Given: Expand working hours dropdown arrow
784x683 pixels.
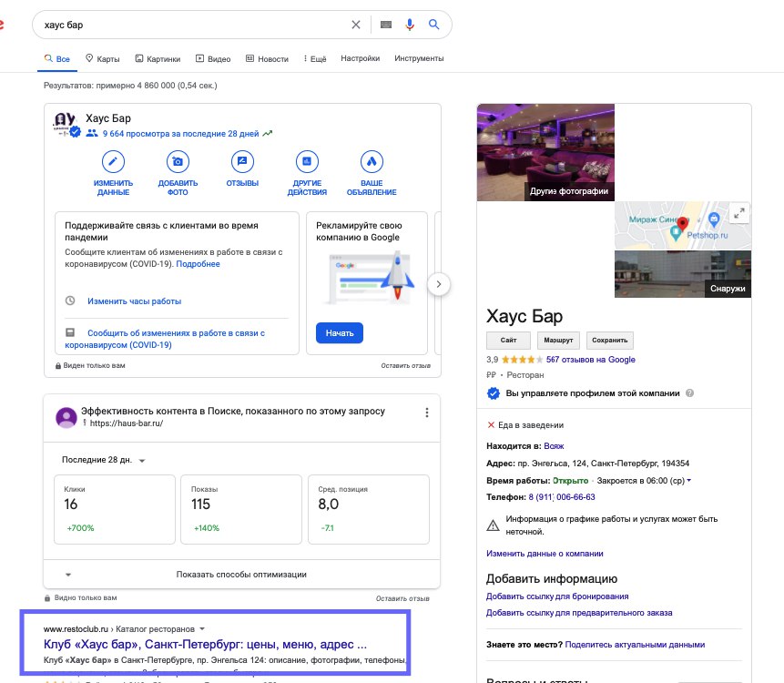Looking at the screenshot, I should pyautogui.click(x=689, y=481).
